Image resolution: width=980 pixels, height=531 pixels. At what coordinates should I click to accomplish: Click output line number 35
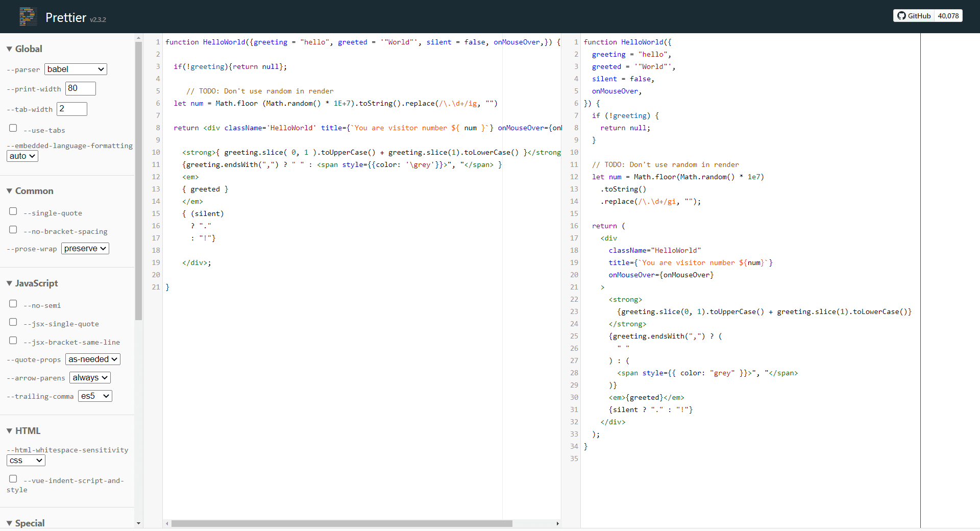pos(574,458)
